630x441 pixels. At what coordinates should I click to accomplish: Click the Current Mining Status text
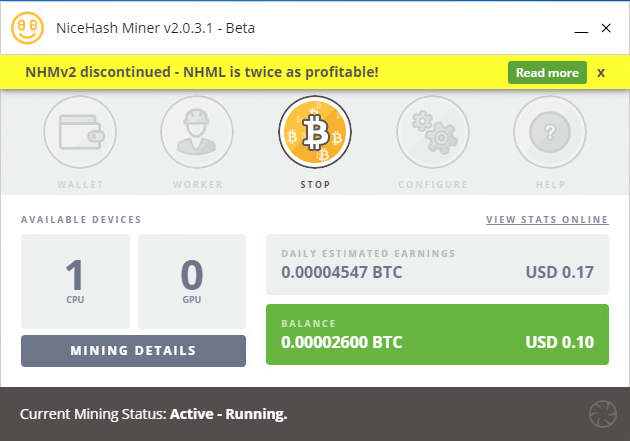[153, 414]
